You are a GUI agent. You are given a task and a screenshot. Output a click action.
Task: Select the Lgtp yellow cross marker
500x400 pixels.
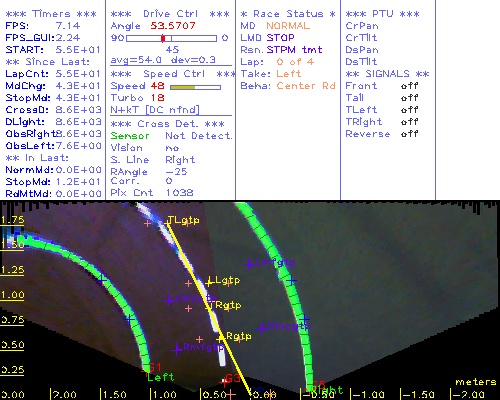click(x=209, y=283)
